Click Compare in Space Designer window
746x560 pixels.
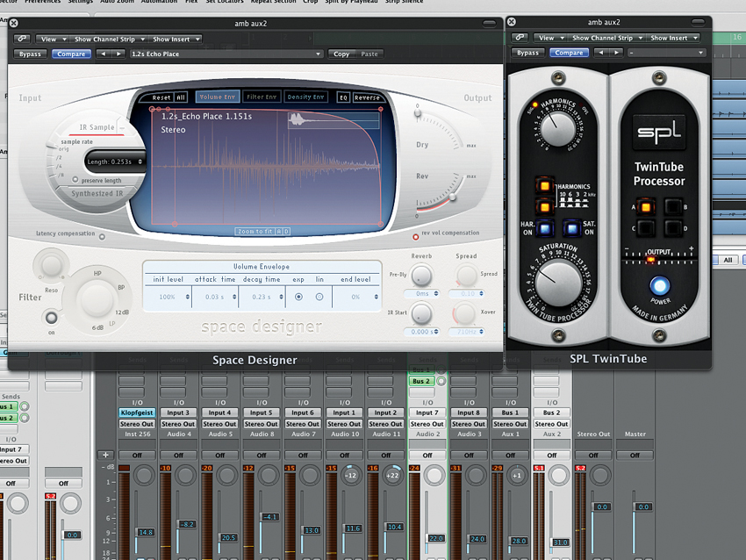71,54
